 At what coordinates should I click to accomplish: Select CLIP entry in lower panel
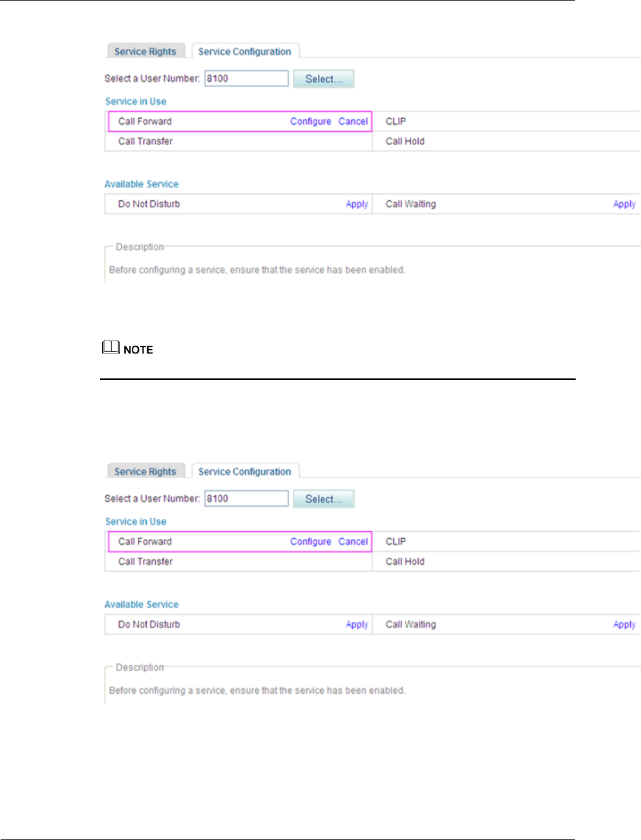click(x=396, y=541)
